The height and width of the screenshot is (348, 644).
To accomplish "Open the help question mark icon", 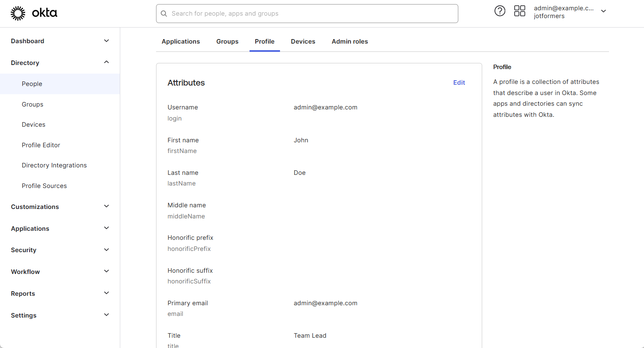I will click(499, 11).
